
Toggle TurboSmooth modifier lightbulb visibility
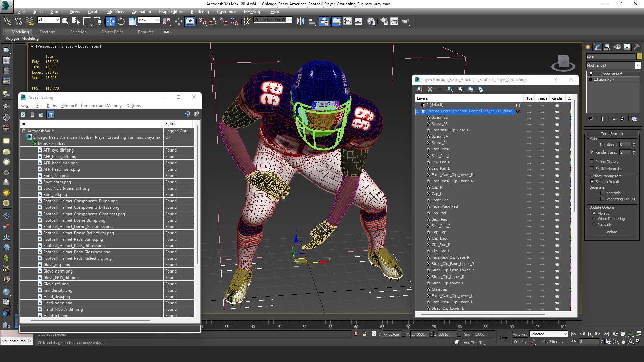591,74
